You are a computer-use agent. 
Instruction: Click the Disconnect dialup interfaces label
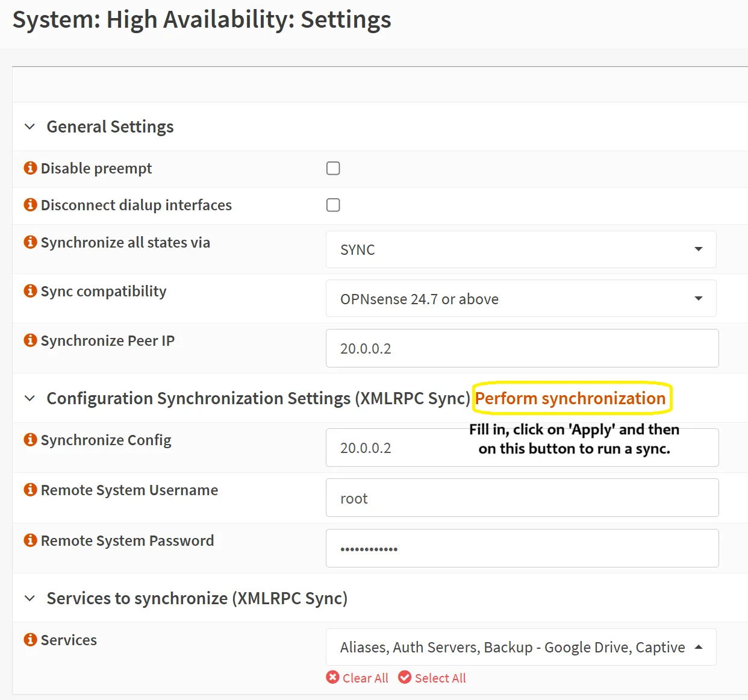pyautogui.click(x=136, y=205)
